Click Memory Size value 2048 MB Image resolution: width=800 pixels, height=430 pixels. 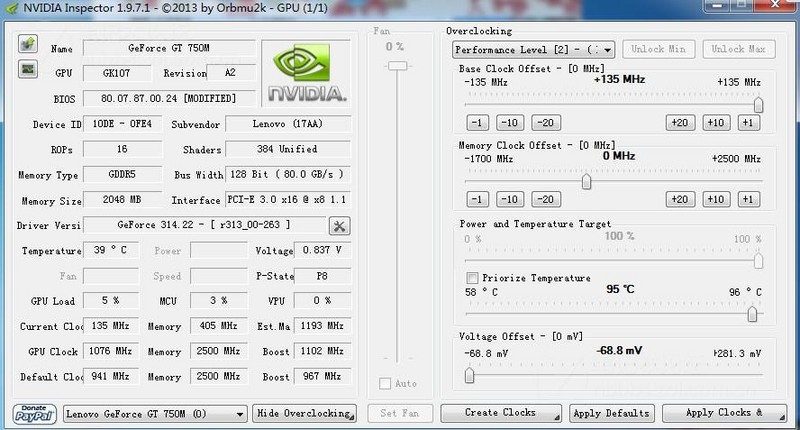(122, 199)
